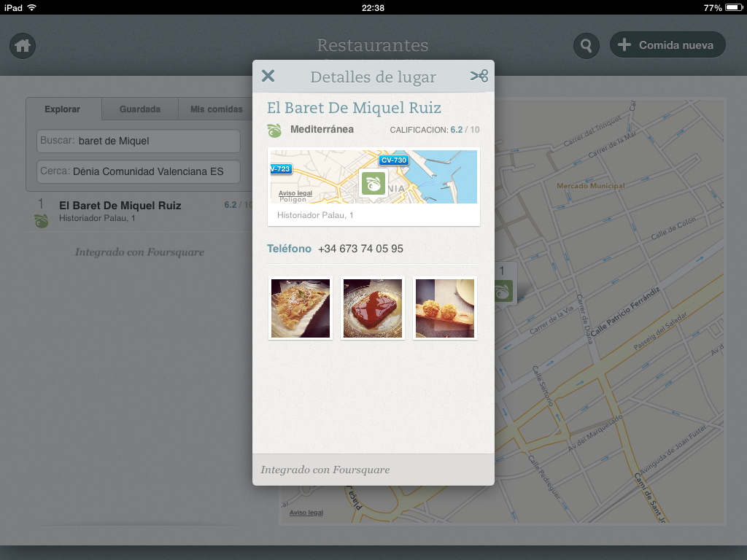The height and width of the screenshot is (560, 747).
Task: Switch to the Guardada tab
Action: (139, 109)
